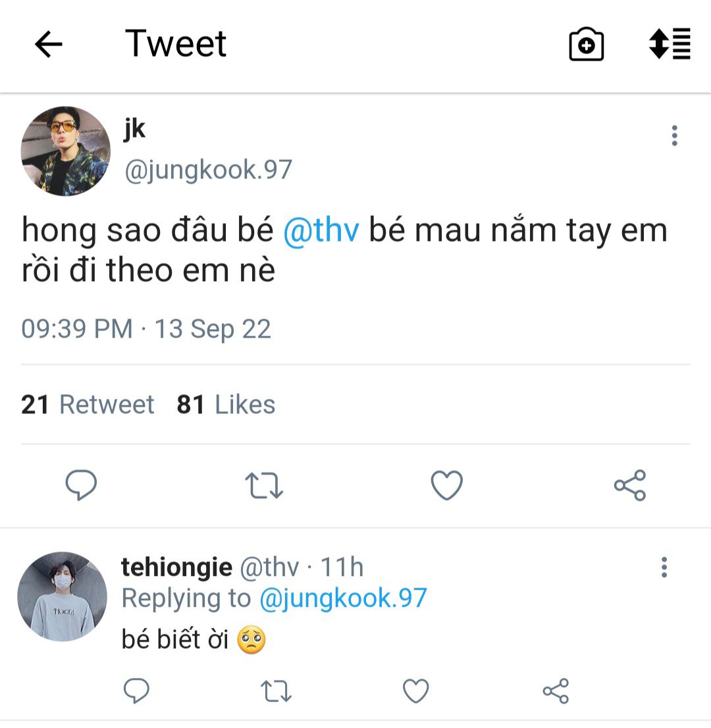Image resolution: width=711 pixels, height=728 pixels.
Task: Tap the sort order icon in header
Action: point(670,44)
